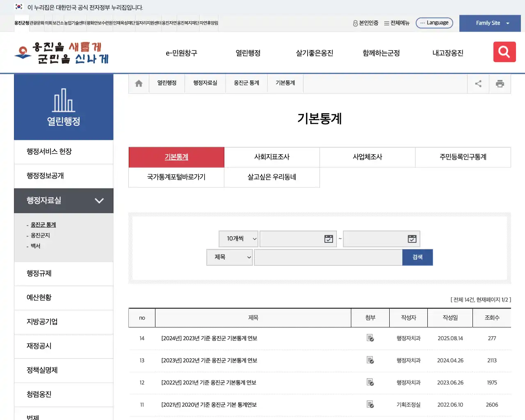Open the 제목 search field dropdown

[229, 257]
